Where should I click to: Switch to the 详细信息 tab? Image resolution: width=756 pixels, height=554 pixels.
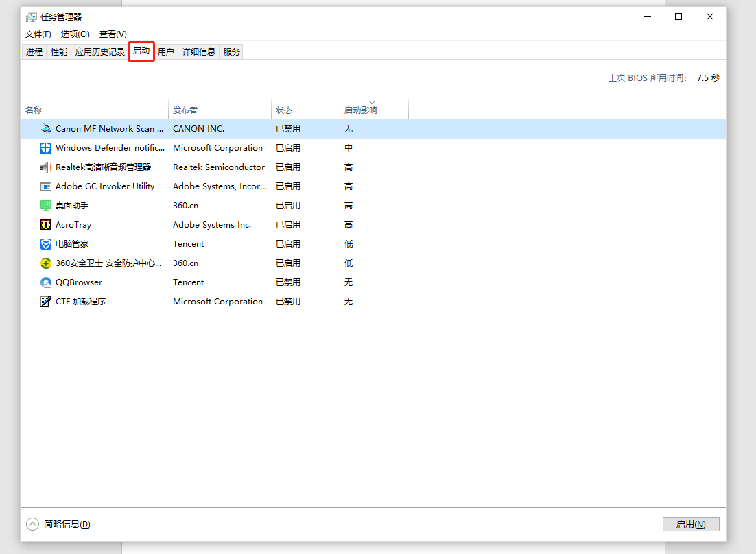click(199, 51)
